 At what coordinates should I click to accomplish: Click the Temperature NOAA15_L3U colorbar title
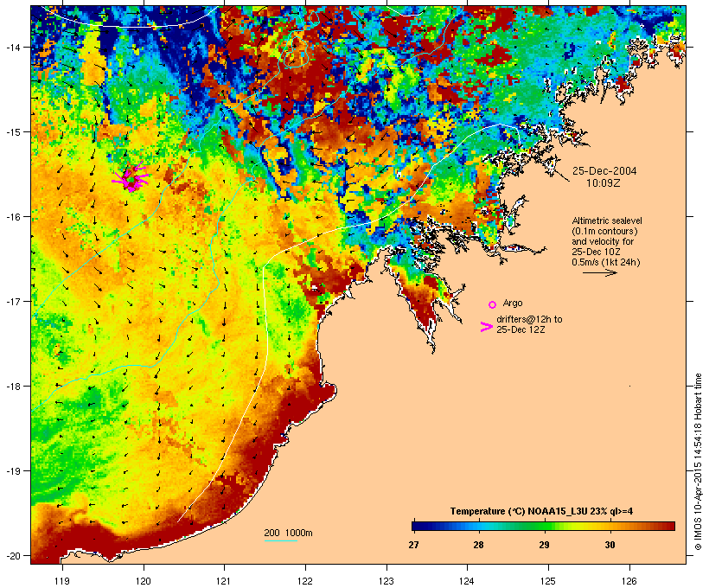541,511
